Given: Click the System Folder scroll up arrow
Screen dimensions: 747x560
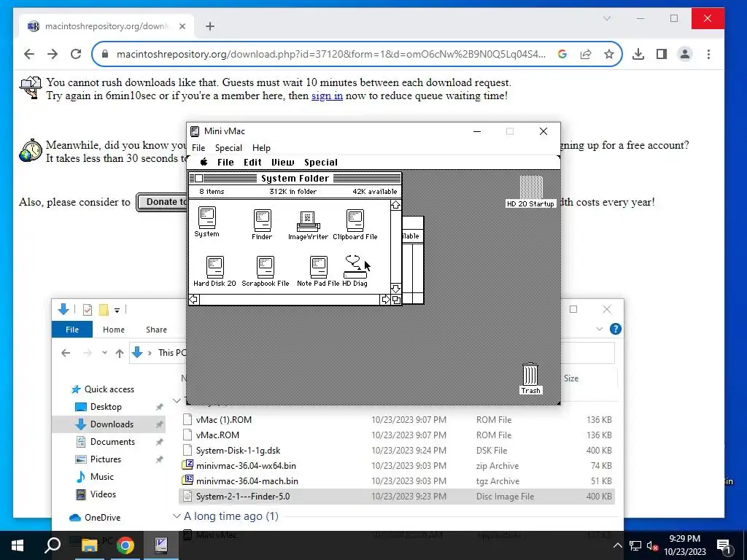Looking at the screenshot, I should (395, 205).
